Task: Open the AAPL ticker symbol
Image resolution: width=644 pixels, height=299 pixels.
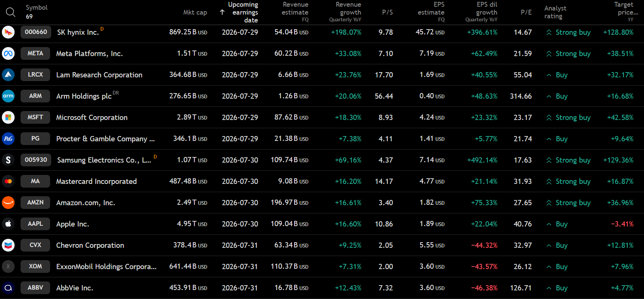Action: tap(35, 224)
